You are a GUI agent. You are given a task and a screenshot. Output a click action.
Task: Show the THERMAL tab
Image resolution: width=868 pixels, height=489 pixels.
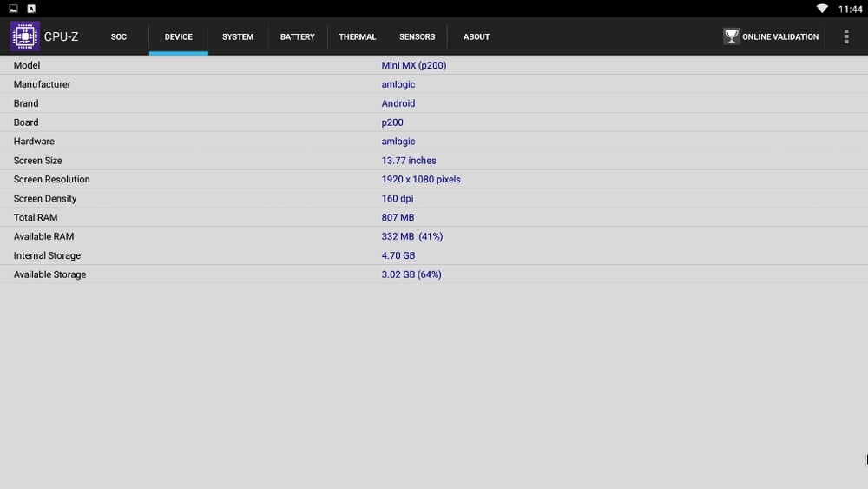pyautogui.click(x=357, y=36)
